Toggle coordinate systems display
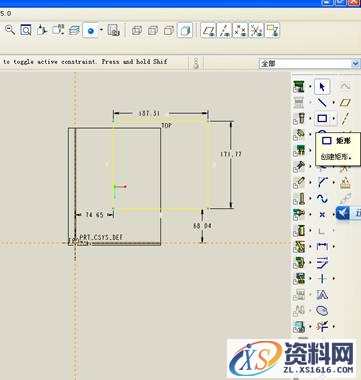Screen dimensions: 361x380 (x=256, y=30)
